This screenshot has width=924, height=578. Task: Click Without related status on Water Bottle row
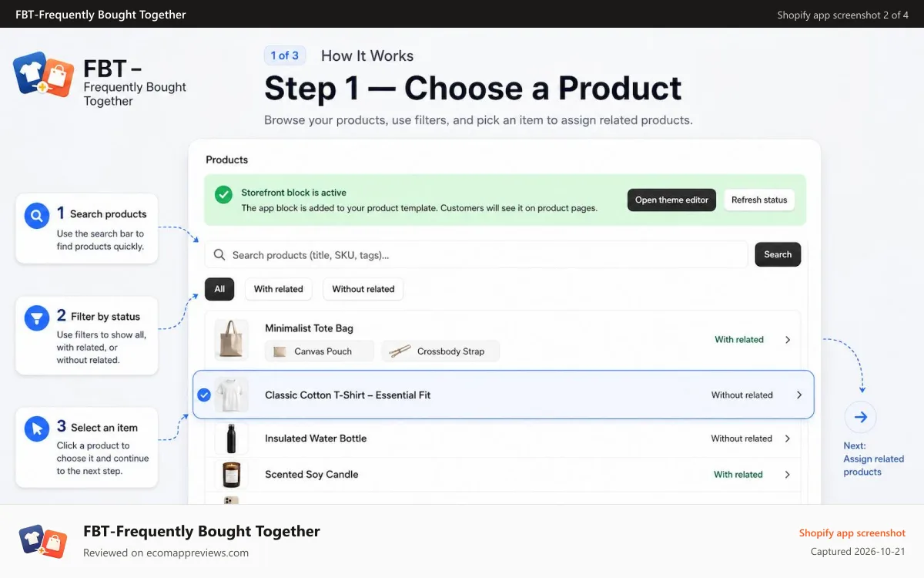742,439
